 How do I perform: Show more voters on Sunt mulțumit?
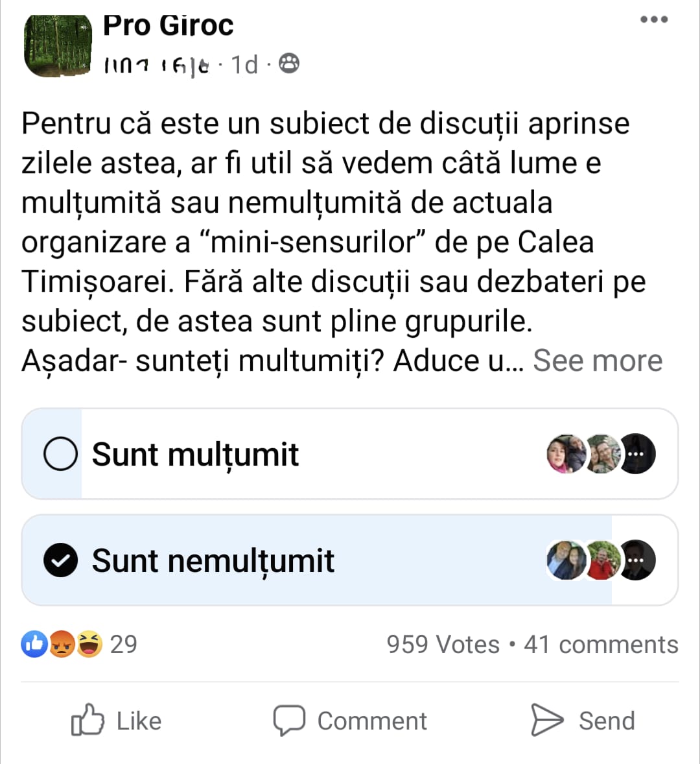point(637,454)
